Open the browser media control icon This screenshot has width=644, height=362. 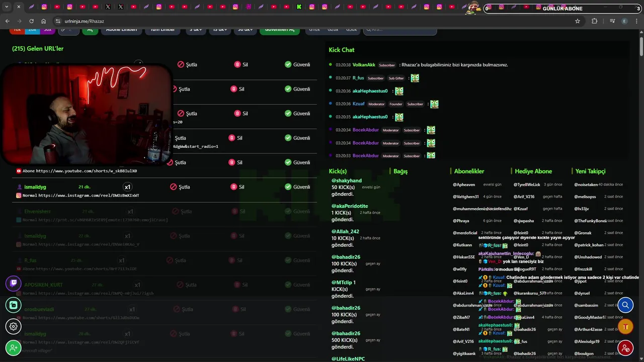point(612,21)
